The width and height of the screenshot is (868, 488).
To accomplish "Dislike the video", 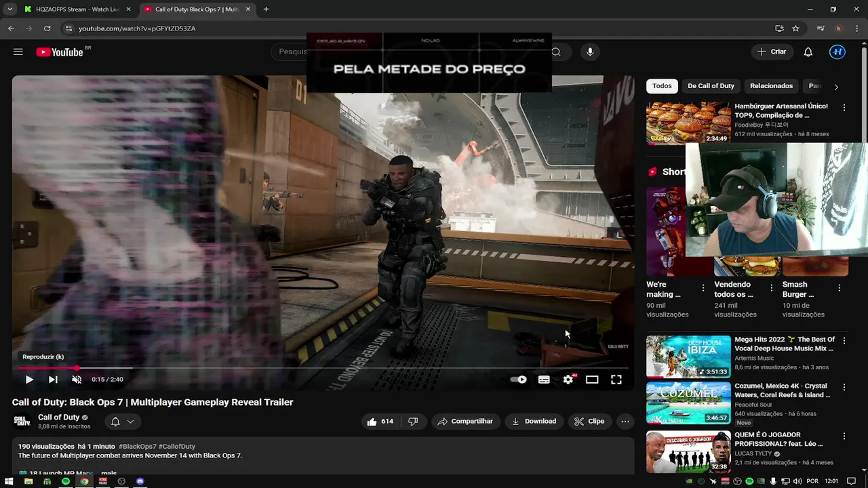I will (x=413, y=421).
